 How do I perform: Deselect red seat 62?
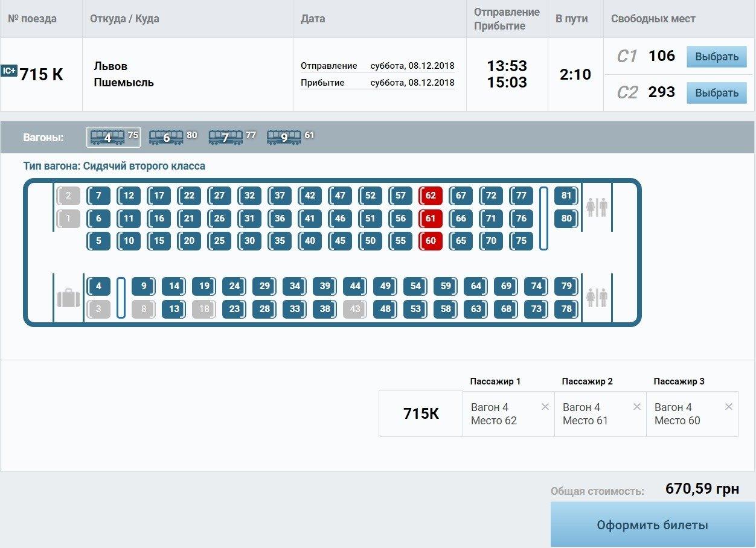[x=431, y=196]
